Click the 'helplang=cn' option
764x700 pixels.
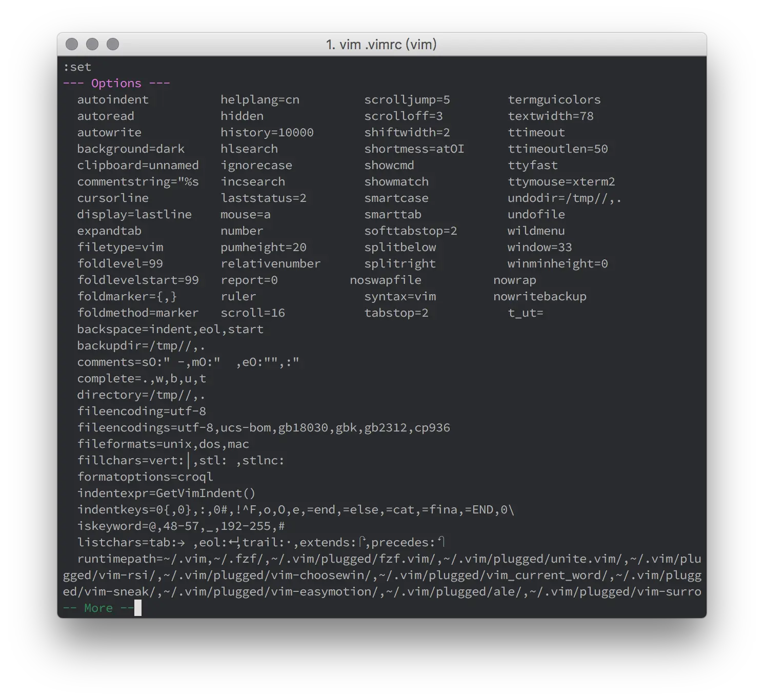point(260,100)
